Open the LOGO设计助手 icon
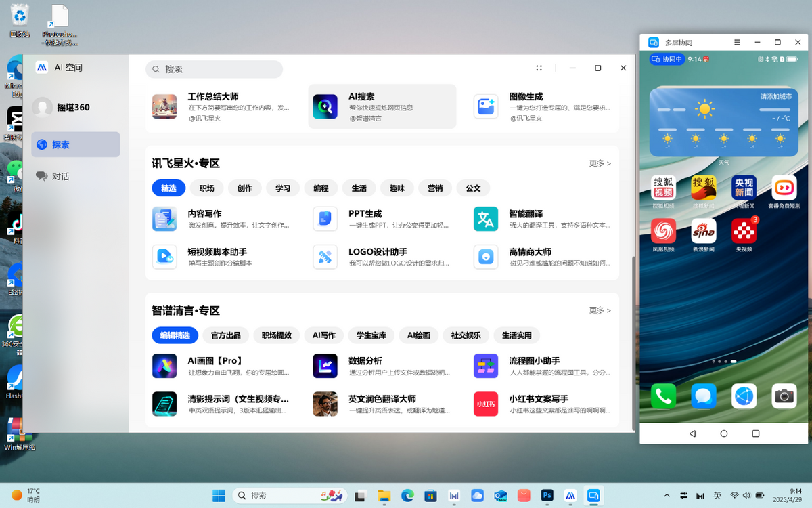Viewport: 812px width, 508px height. (x=325, y=257)
